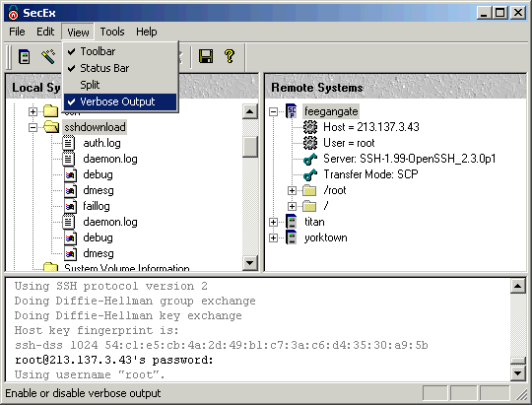Click the sshdownload open folder icon
The image size is (532, 405).
51,127
